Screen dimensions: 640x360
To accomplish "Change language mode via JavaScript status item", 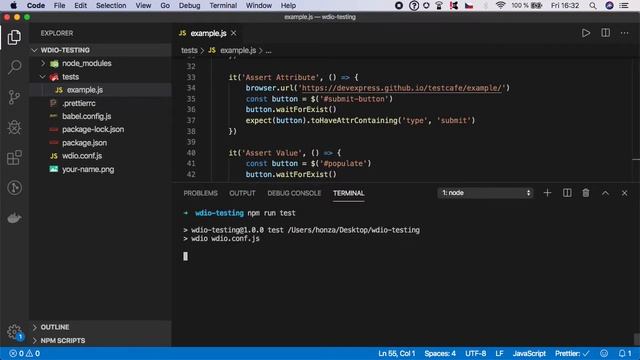I will pos(529,353).
